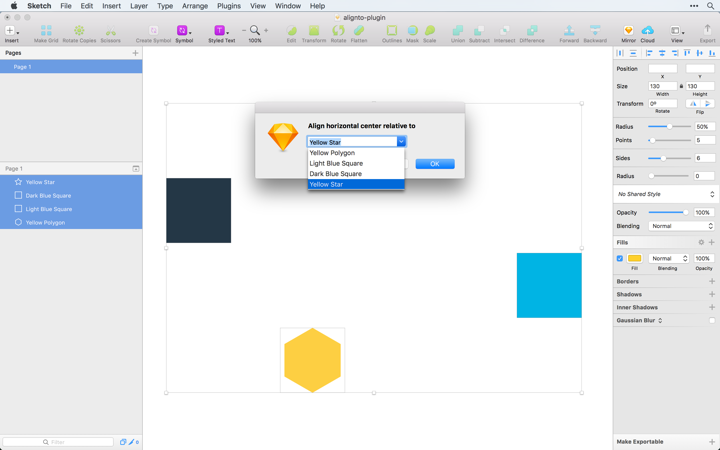Open the Plugins menu

[x=229, y=6]
